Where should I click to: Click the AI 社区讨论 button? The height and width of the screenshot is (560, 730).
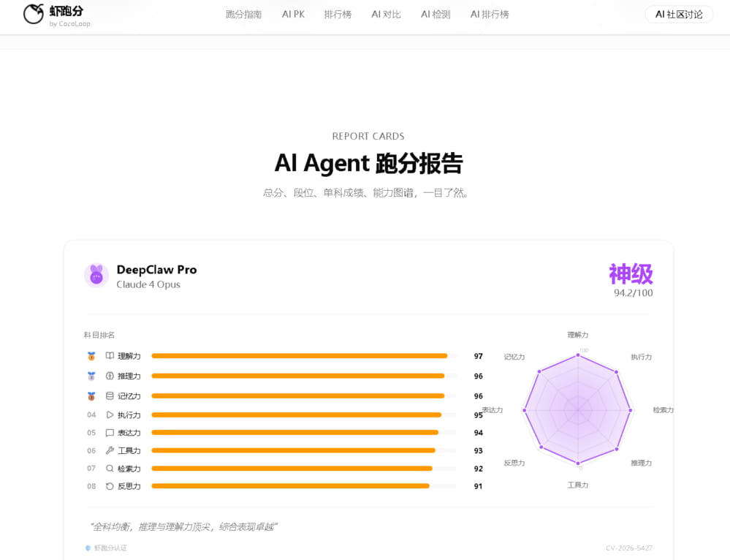(x=679, y=15)
